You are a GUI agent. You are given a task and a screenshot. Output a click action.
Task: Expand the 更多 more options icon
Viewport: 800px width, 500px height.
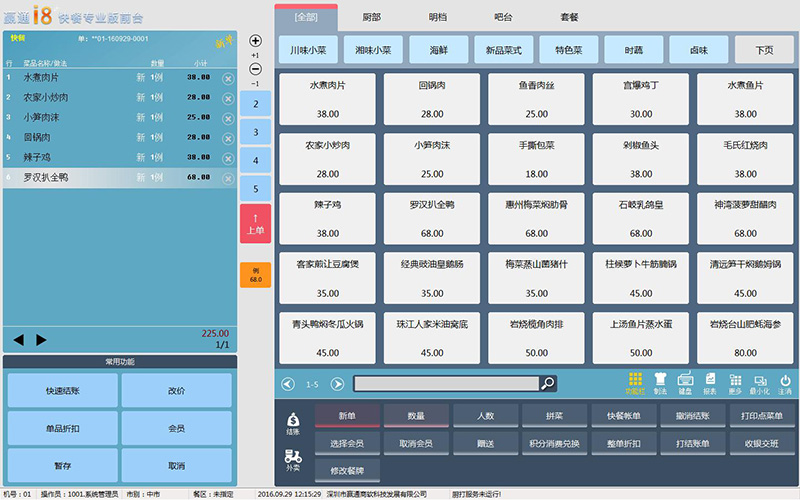click(735, 381)
